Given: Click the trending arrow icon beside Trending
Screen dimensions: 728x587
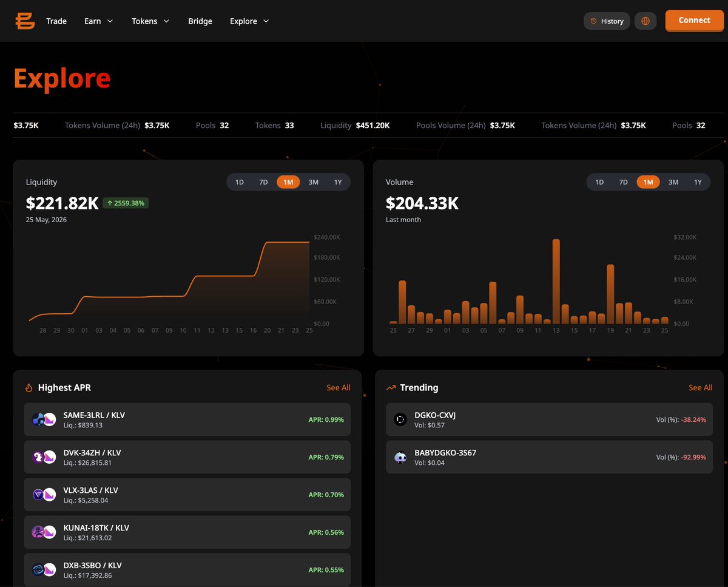Looking at the screenshot, I should (391, 387).
